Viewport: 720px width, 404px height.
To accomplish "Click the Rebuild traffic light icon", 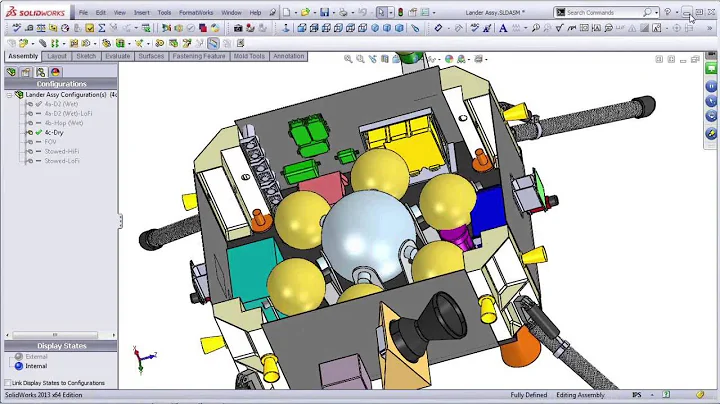I will point(400,12).
